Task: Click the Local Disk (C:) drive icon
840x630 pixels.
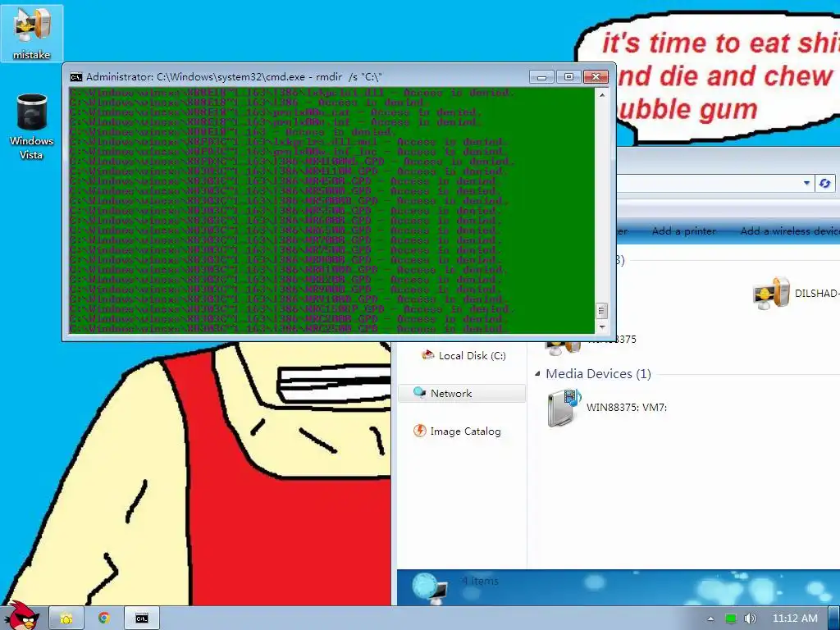Action: point(427,355)
